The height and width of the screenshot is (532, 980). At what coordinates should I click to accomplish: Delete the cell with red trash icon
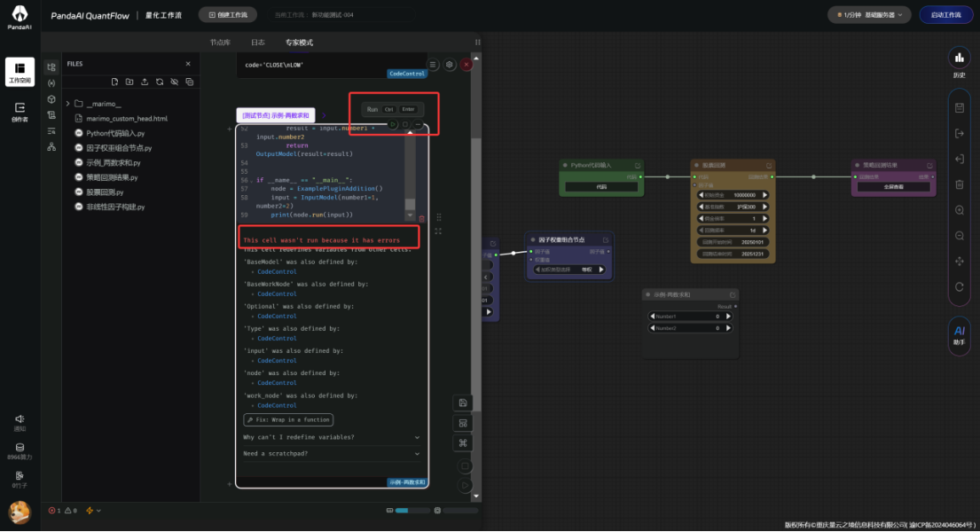pyautogui.click(x=422, y=219)
